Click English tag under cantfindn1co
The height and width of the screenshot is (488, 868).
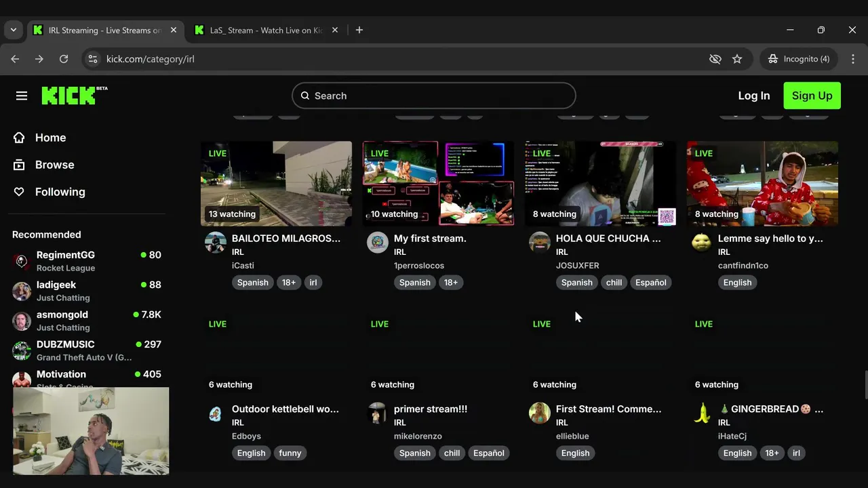pyautogui.click(x=737, y=283)
